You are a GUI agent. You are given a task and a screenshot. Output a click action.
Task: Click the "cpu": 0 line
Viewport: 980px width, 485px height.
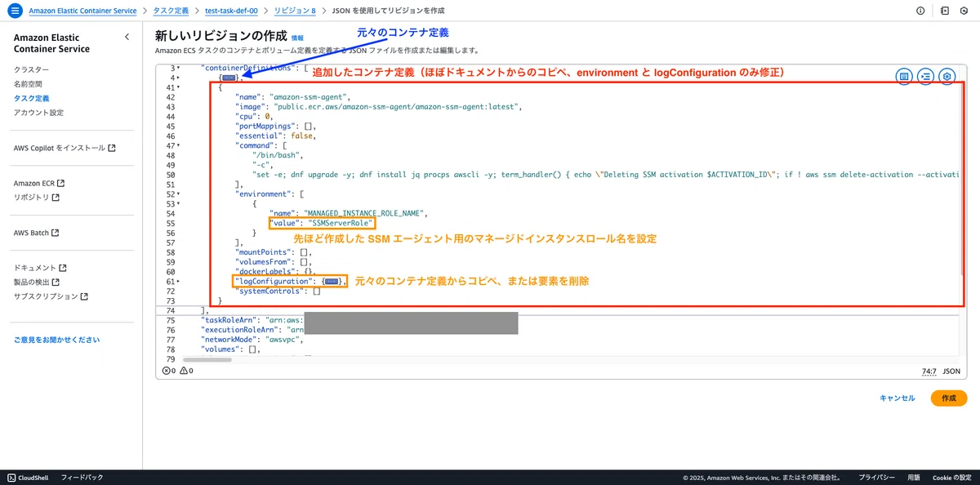256,117
